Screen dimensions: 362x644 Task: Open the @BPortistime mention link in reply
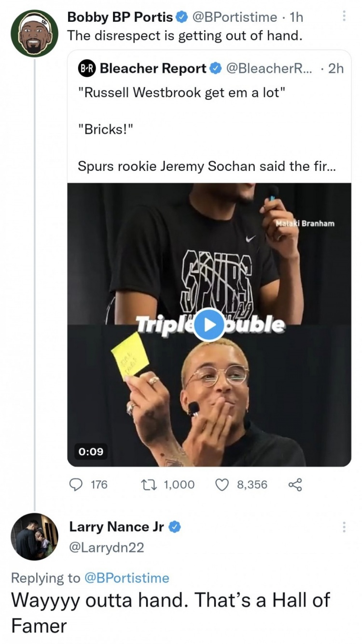pos(126,578)
